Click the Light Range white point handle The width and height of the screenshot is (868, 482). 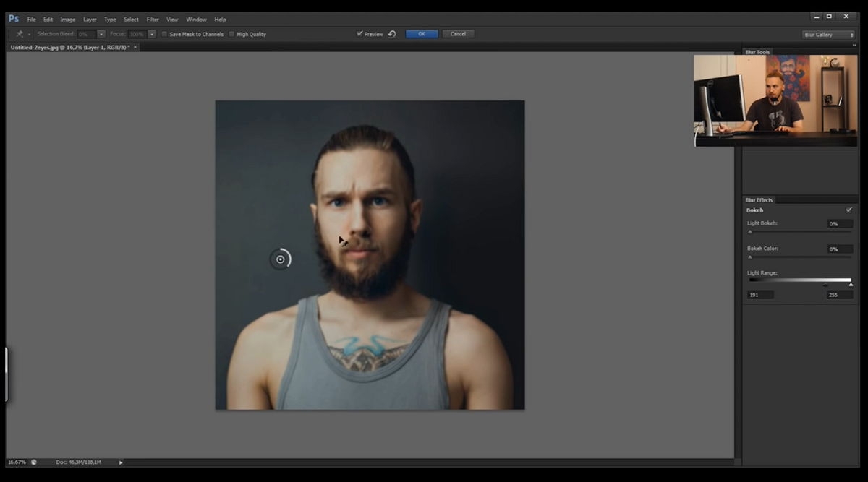click(x=851, y=285)
